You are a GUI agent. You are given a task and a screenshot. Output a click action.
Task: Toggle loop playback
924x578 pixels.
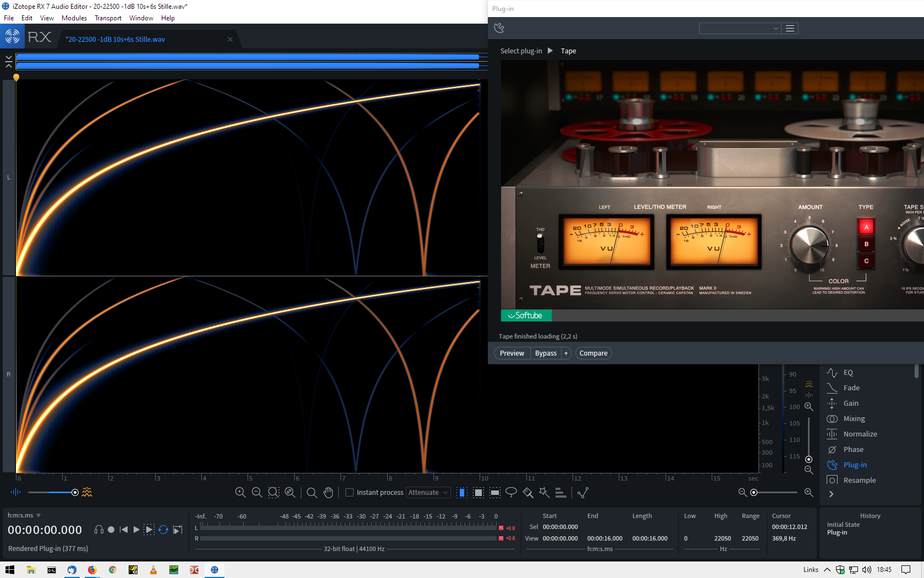(x=163, y=530)
